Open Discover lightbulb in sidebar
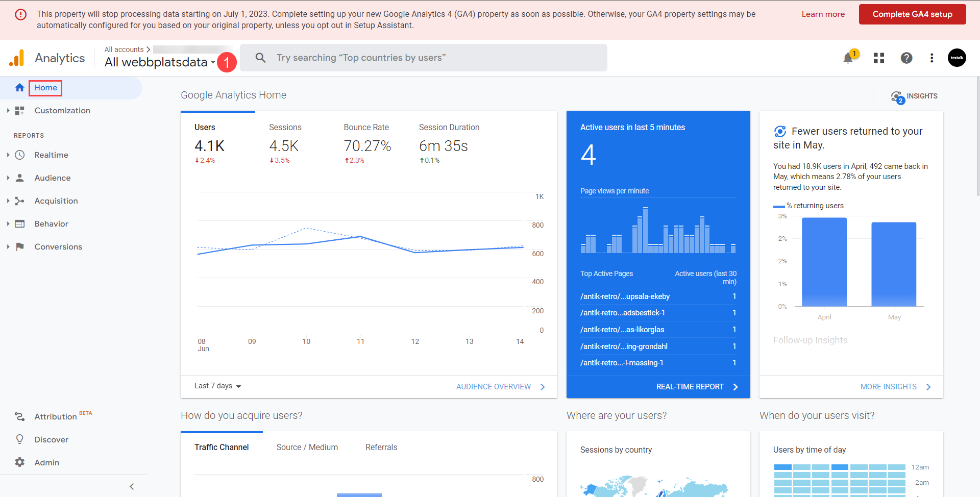Viewport: 980px width, 497px height. tap(51, 439)
